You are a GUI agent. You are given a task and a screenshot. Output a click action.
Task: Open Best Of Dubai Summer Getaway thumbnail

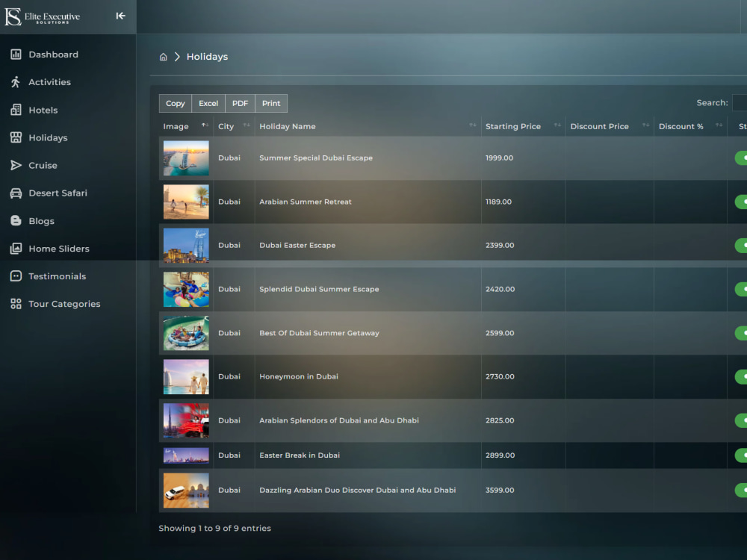pyautogui.click(x=186, y=333)
